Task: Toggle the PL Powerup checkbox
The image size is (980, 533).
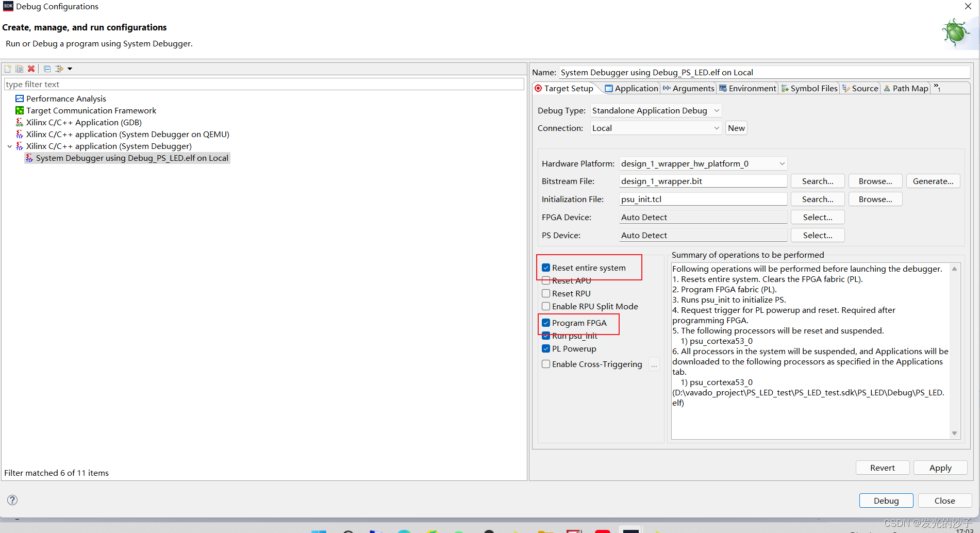Action: point(546,348)
